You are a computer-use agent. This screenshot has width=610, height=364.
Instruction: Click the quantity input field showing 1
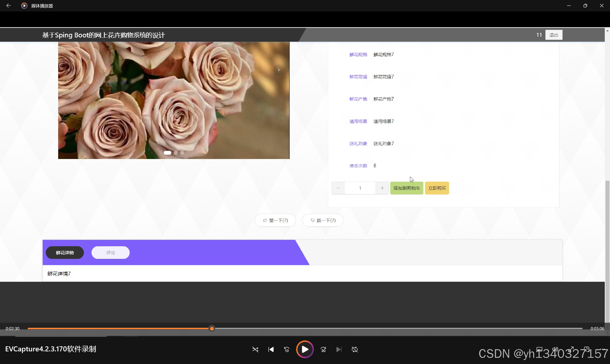tap(360, 188)
